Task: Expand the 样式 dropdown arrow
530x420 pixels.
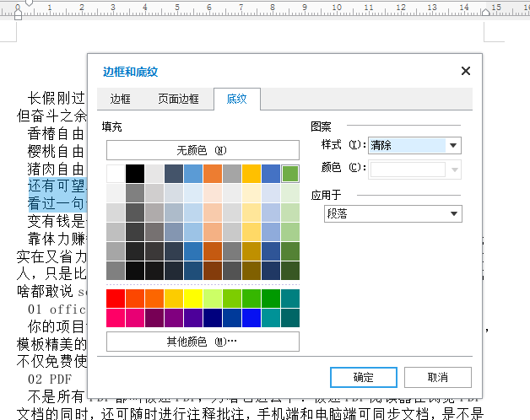Action: pyautogui.click(x=453, y=146)
